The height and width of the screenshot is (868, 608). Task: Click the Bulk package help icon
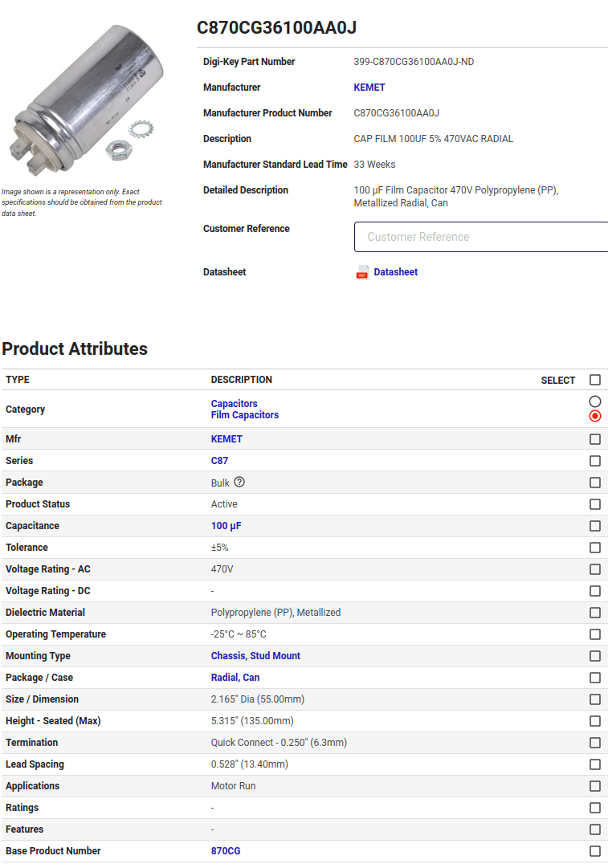pos(239,482)
